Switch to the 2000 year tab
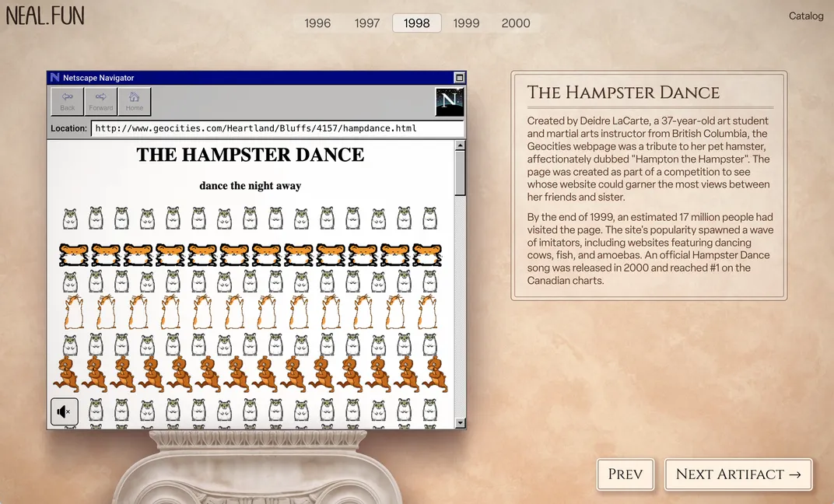Screen dimensions: 834x504 click(516, 23)
